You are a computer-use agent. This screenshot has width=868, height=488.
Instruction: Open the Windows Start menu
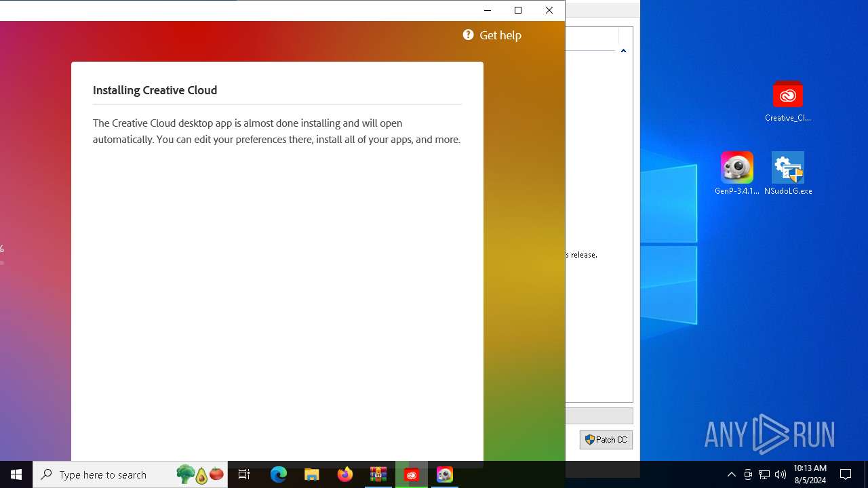(x=16, y=474)
